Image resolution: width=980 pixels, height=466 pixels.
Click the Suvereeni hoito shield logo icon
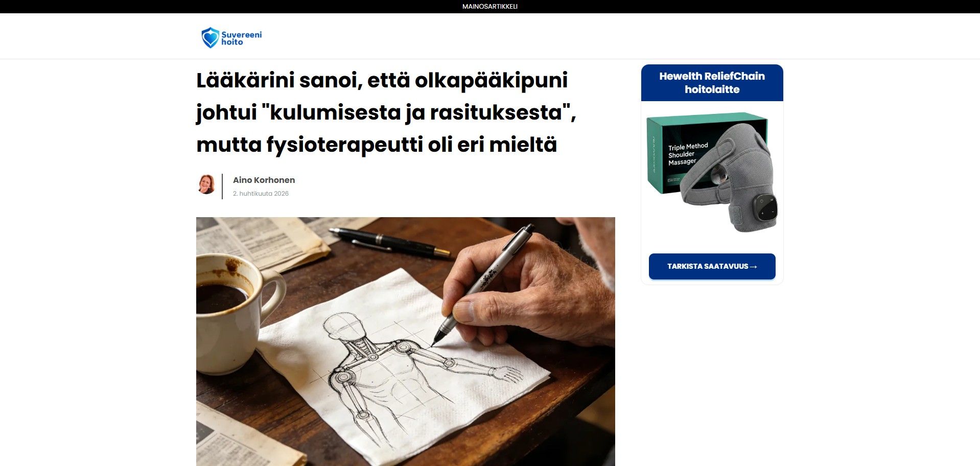point(210,38)
